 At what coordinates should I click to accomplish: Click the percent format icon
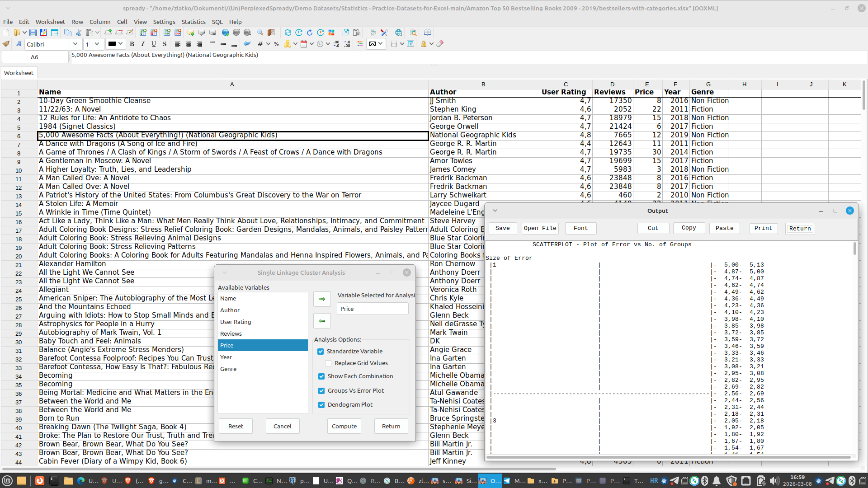pyautogui.click(x=276, y=44)
